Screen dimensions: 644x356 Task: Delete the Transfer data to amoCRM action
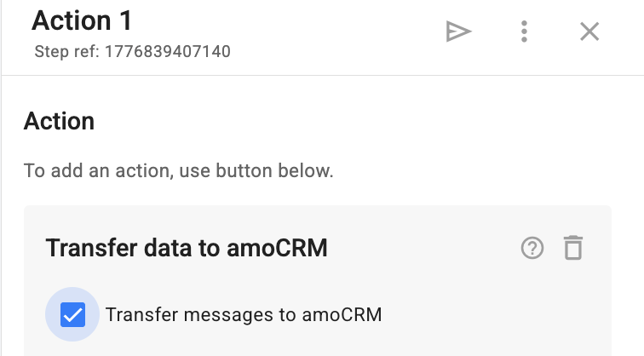[573, 248]
